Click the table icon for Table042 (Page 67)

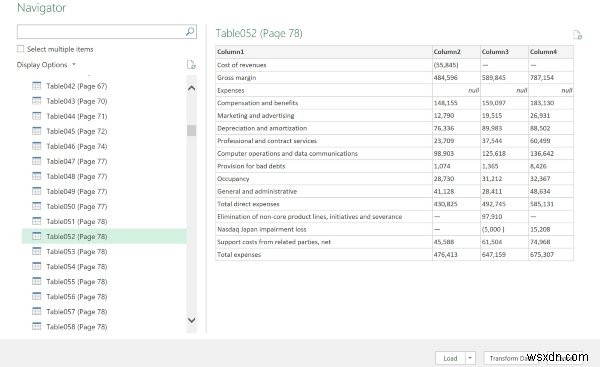(37, 86)
